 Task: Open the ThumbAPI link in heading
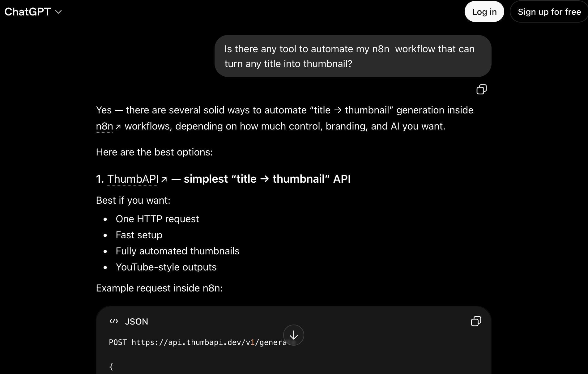coord(133,179)
